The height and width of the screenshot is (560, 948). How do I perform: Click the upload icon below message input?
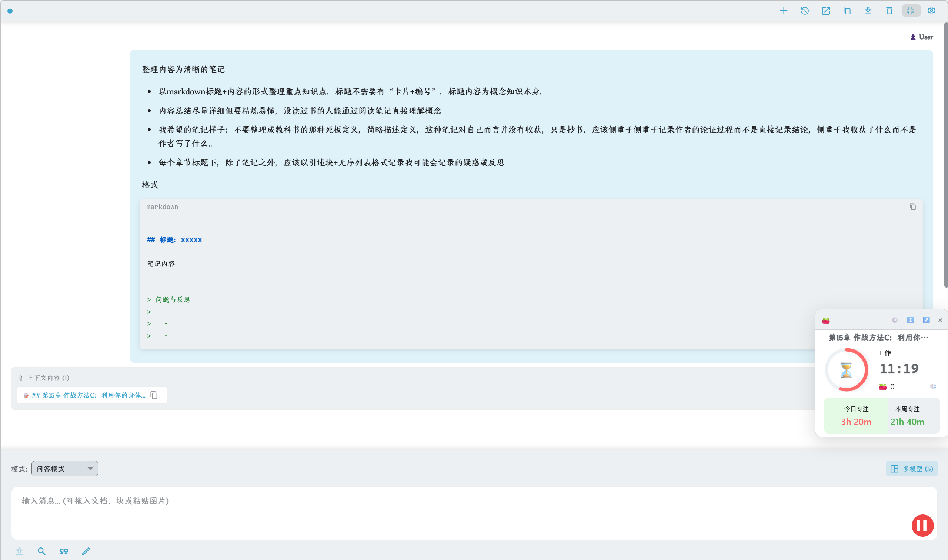point(20,551)
